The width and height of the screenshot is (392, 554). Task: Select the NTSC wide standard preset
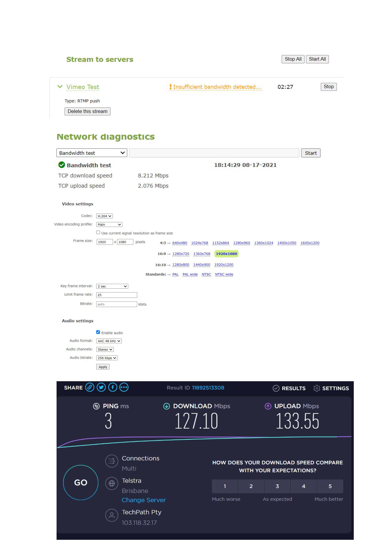(x=224, y=274)
